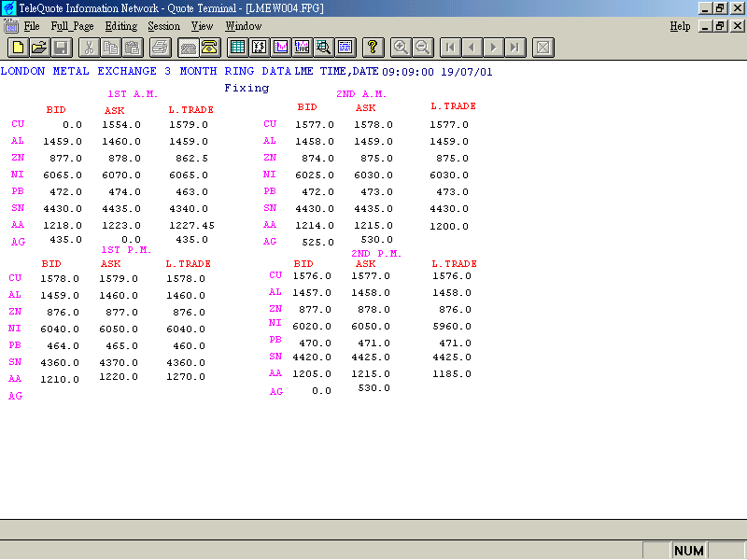
Task: Click the Cut scissors toolbar icon
Action: 89,48
